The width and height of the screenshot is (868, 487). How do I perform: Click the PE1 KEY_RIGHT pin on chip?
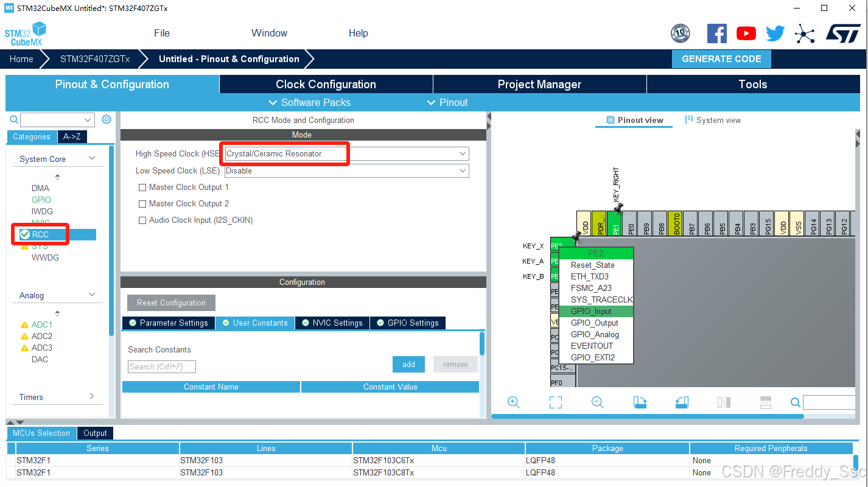point(614,224)
